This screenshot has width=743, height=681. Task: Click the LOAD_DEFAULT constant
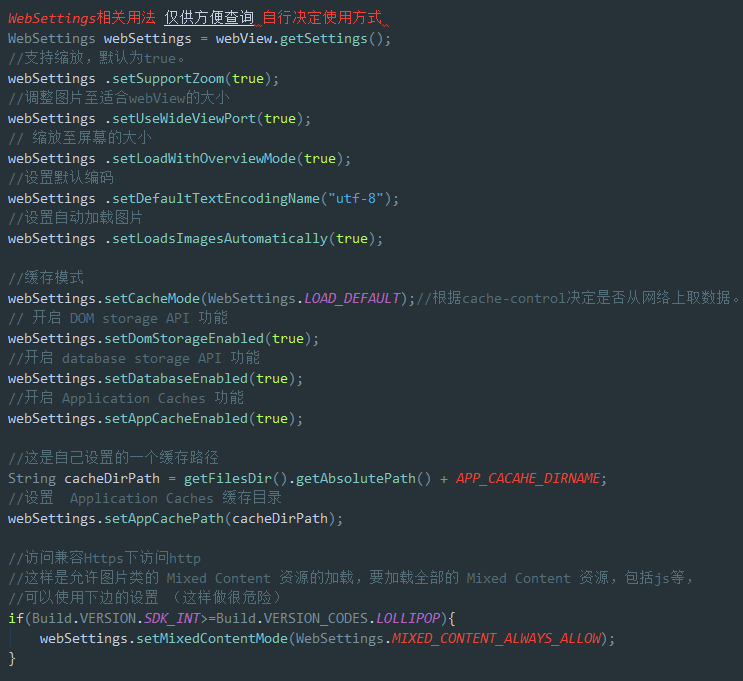click(352, 299)
